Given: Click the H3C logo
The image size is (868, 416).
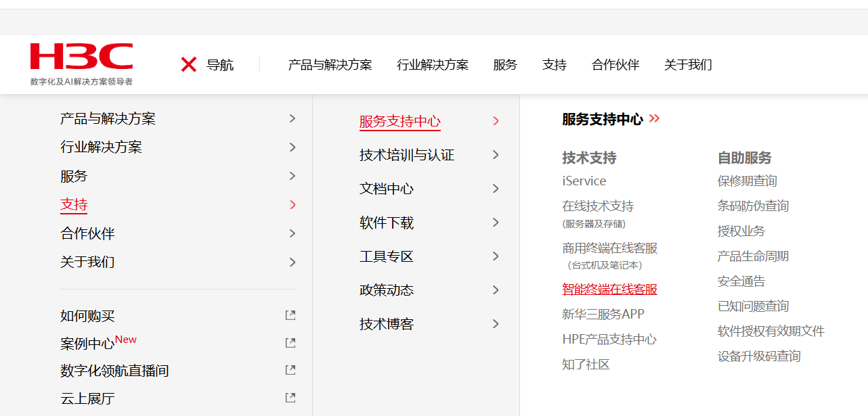Looking at the screenshot, I should point(81,64).
